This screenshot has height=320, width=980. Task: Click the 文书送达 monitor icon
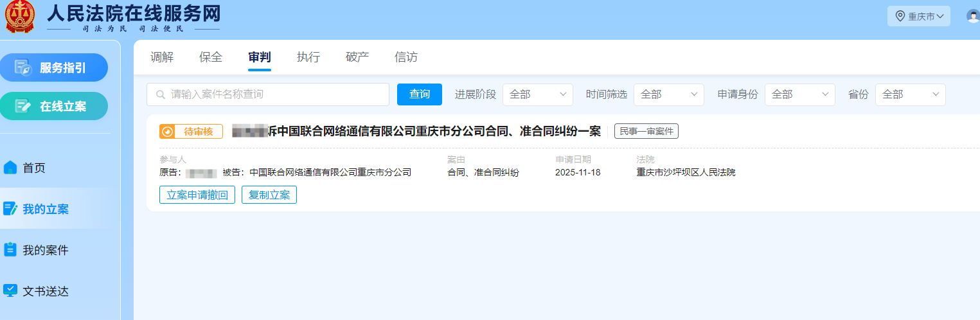click(10, 291)
